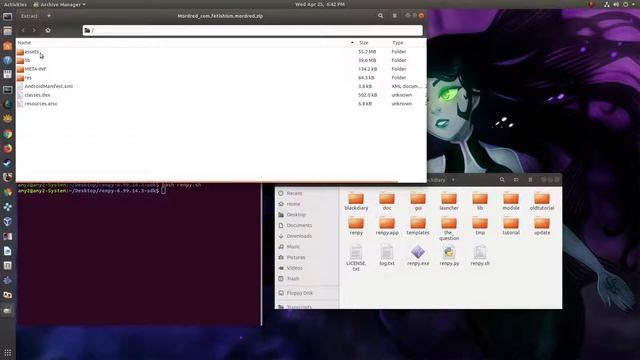Select the lib folder row in archive
This screenshot has height=360, width=640.
pyautogui.click(x=220, y=60)
